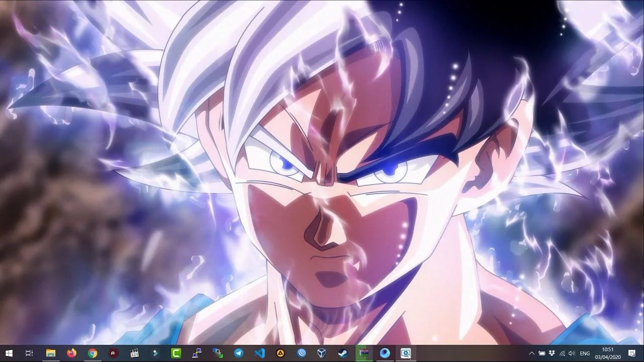Open volume control speaker icon

(572, 353)
